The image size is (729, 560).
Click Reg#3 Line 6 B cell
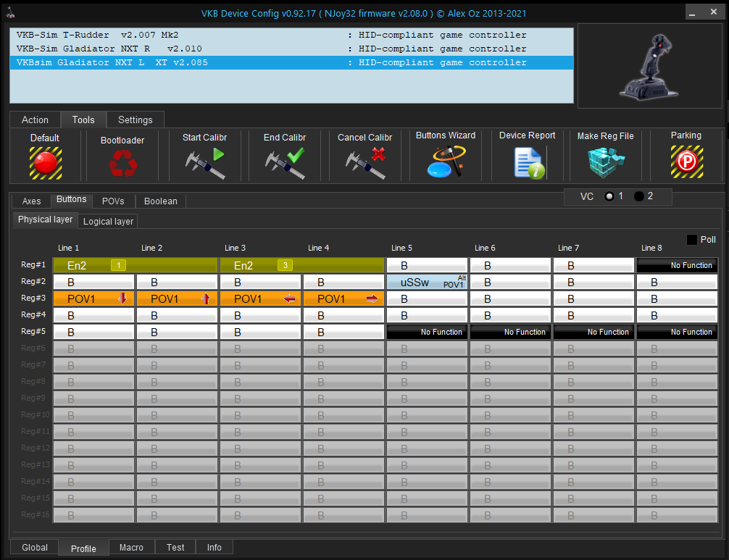click(x=510, y=298)
